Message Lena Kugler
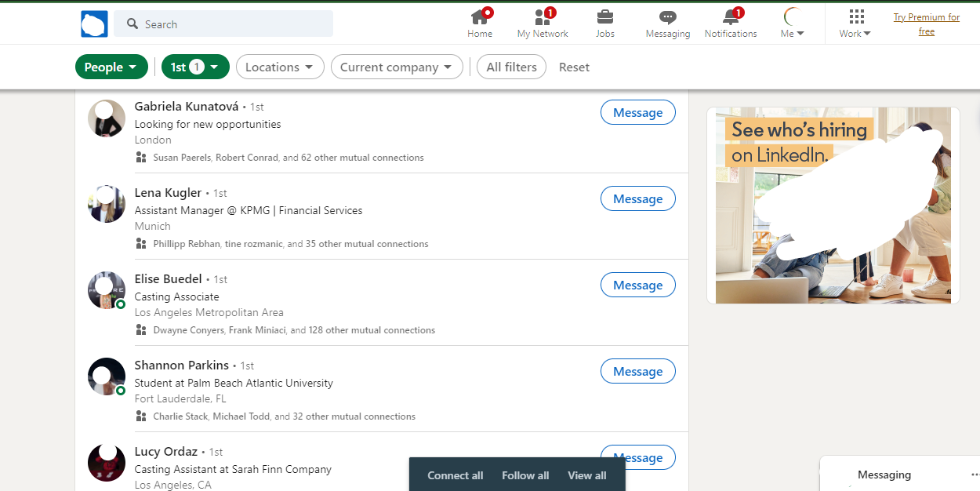 (x=637, y=199)
